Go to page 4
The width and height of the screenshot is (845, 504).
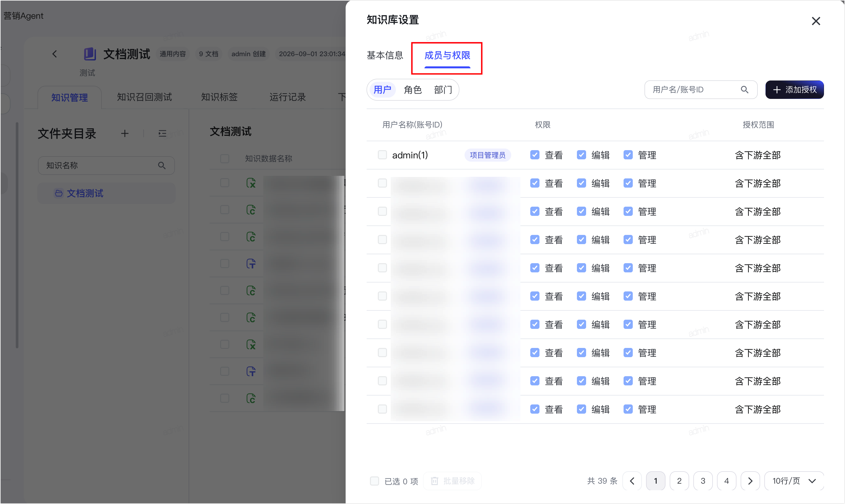coord(726,481)
